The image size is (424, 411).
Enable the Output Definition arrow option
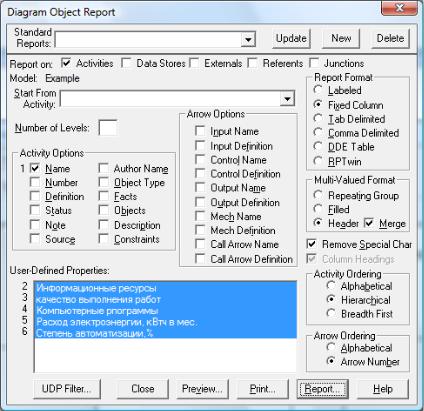[200, 202]
